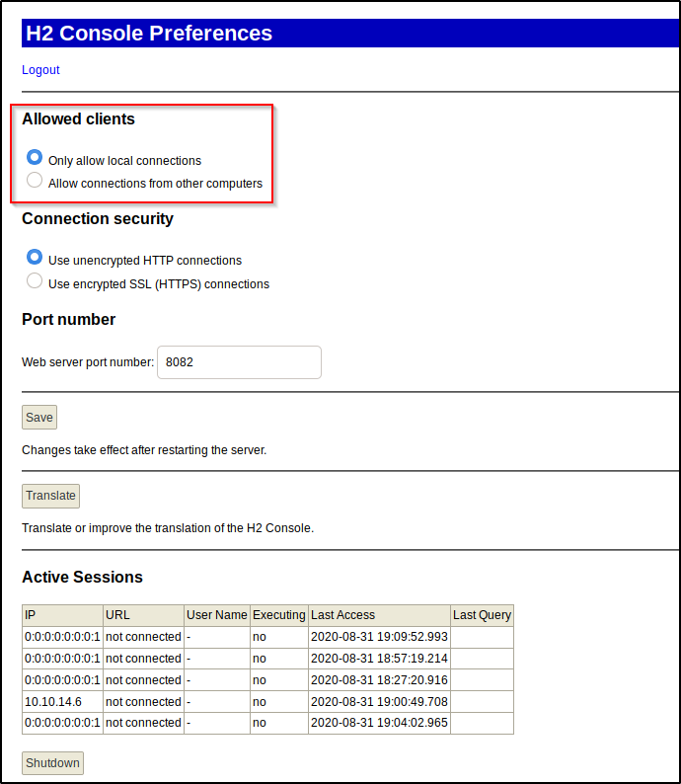The image size is (681, 784).
Task: Click the Connection security heading
Action: tap(98, 219)
